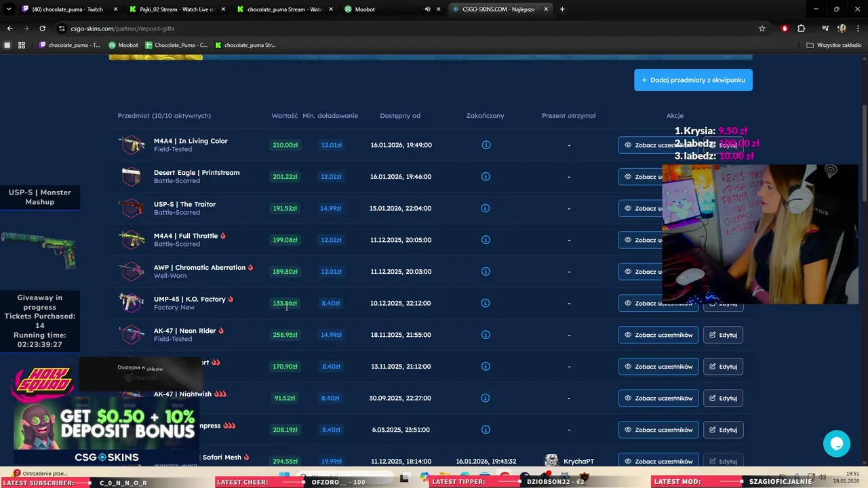
Task: Click the 258.93zł value for AK-47 Neon Rider
Action: pyautogui.click(x=285, y=335)
